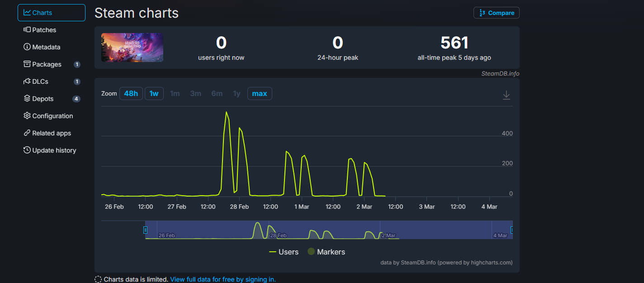Viewport: 644px width, 283px height.
Task: Click the Compare button
Action: 496,13
